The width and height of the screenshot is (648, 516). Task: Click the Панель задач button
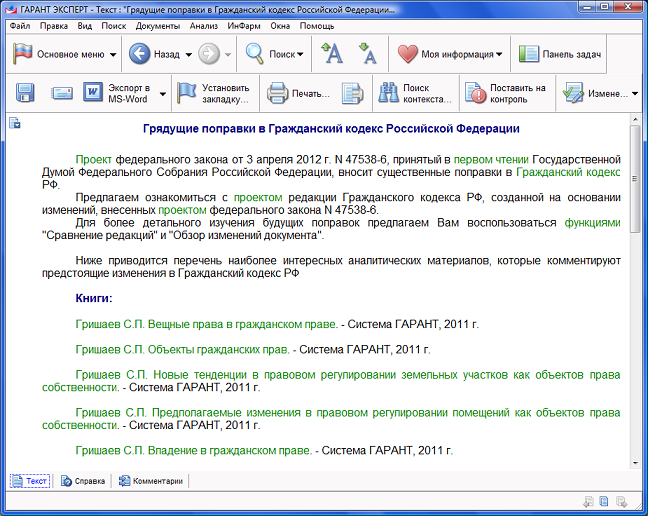point(560,54)
